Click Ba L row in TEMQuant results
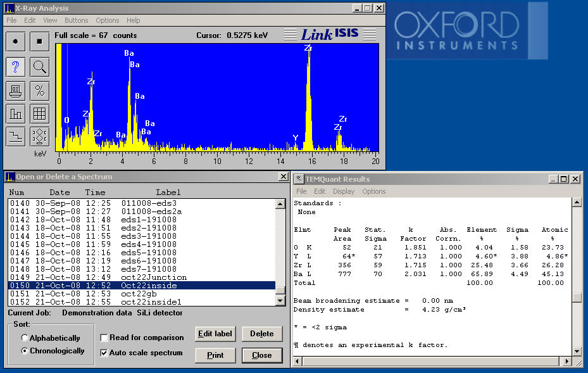588x373 pixels. (428, 274)
